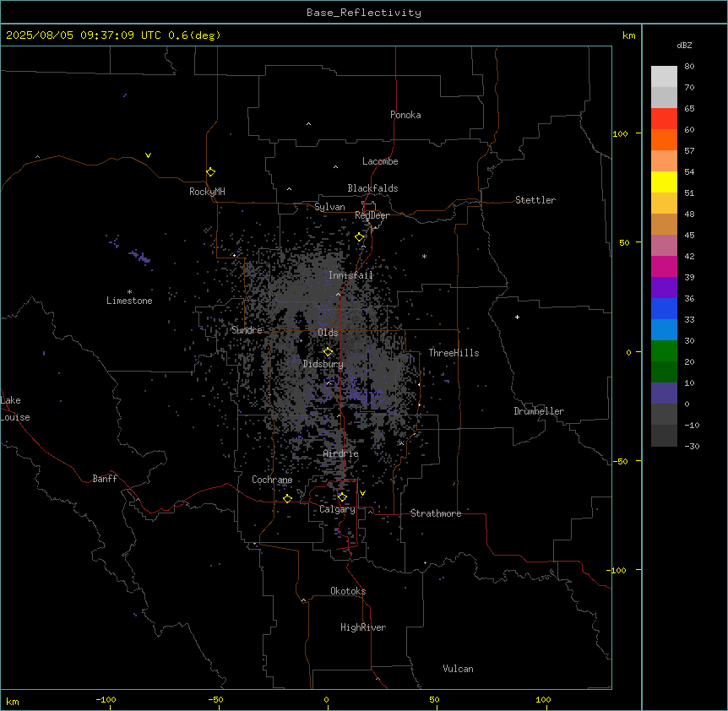
Task: Select the Cochrane label
Action: (272, 480)
